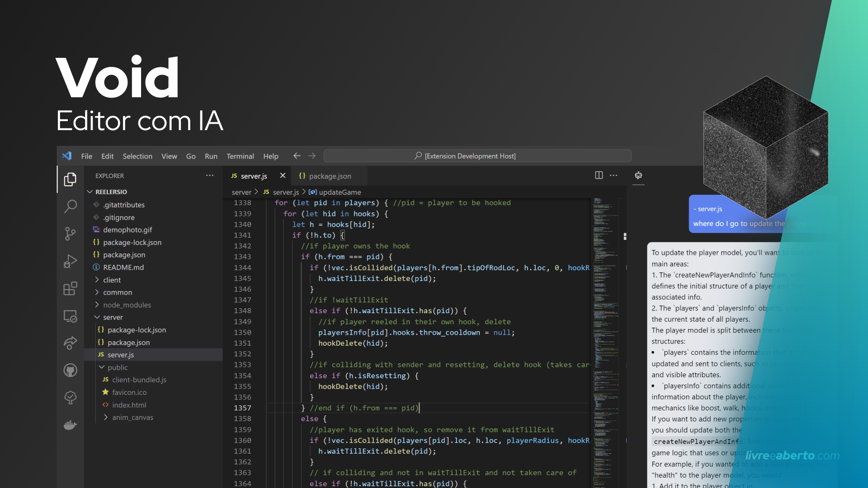Navigate back with the left arrow
The height and width of the screenshot is (488, 868).
(297, 155)
